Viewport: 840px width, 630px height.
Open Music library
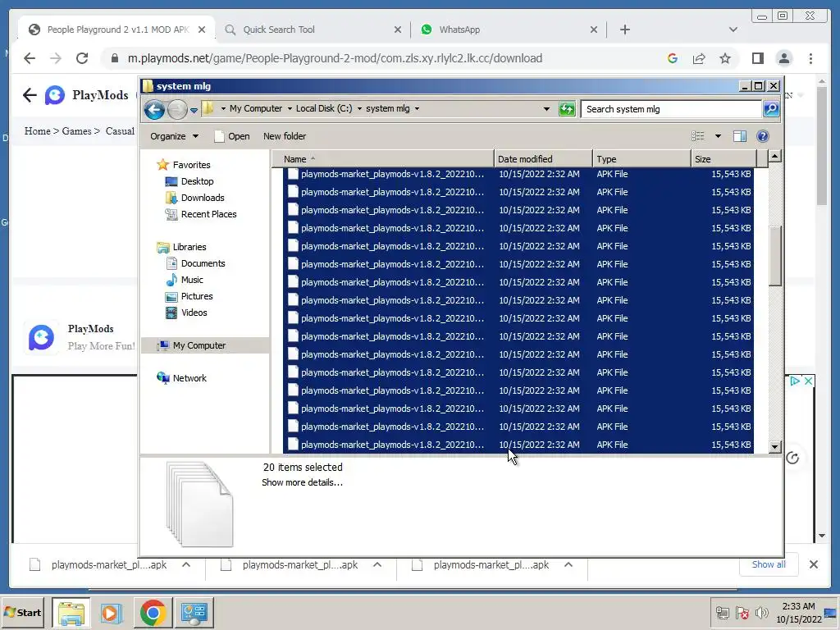pos(192,280)
